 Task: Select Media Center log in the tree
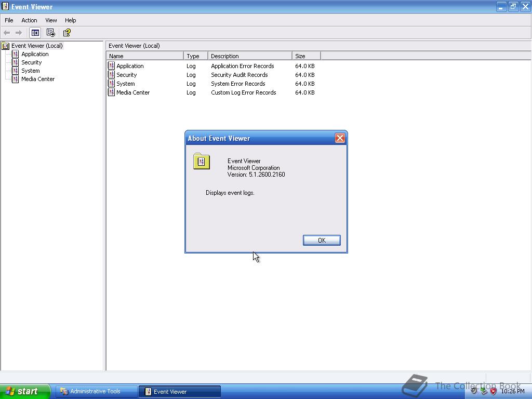click(x=38, y=79)
